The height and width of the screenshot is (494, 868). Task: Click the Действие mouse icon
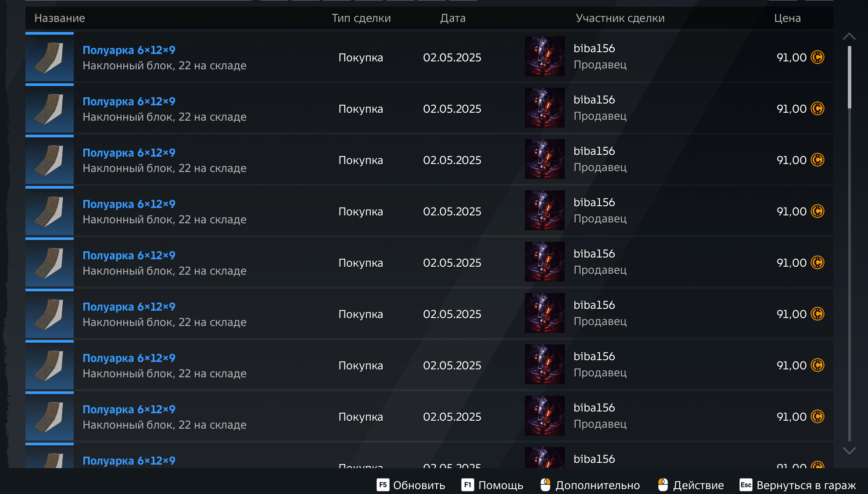tap(663, 485)
